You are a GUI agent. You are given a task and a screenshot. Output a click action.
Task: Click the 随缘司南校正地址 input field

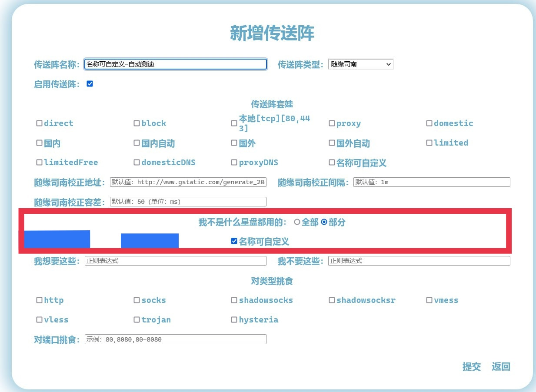click(188, 182)
